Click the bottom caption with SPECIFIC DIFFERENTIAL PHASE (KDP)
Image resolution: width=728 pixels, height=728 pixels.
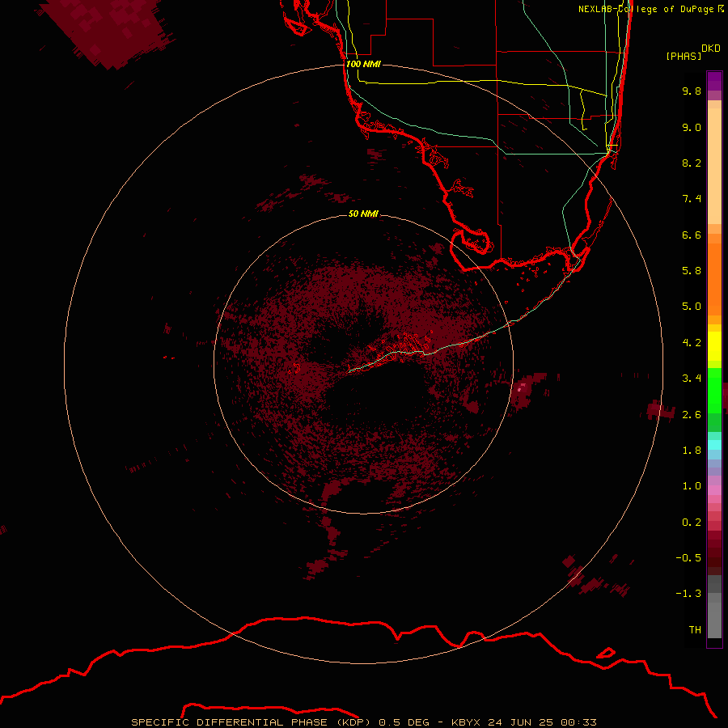click(x=363, y=722)
